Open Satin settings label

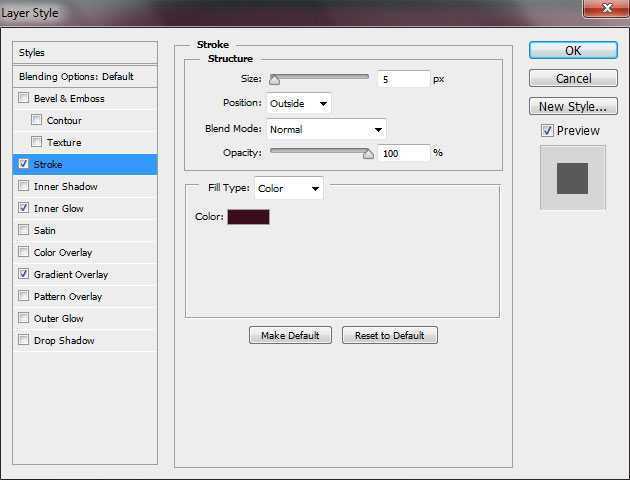click(x=45, y=231)
